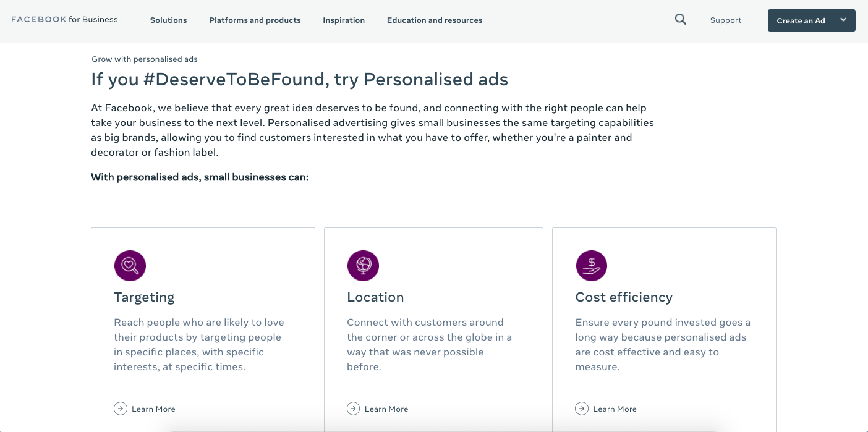Open the Solutions menu
Screen dimensions: 868x432
[x=168, y=20]
